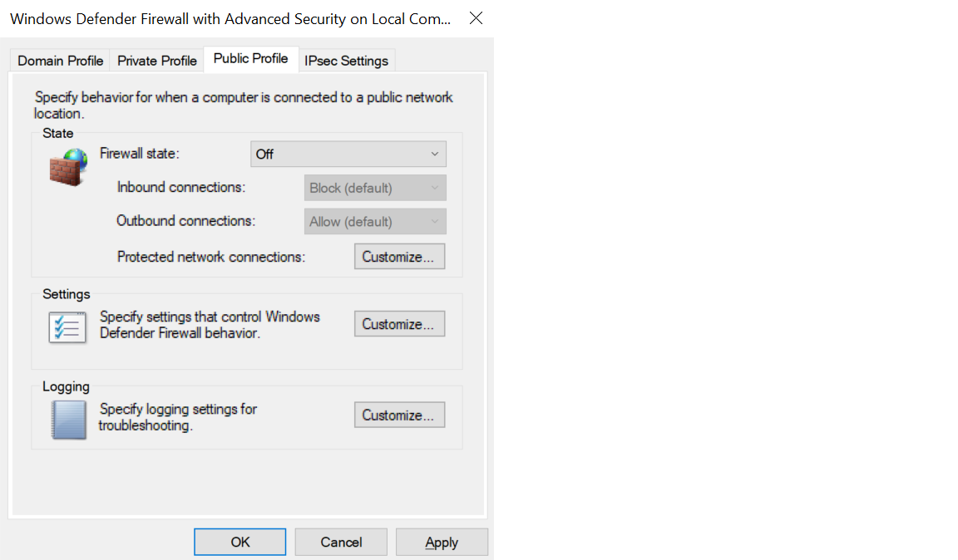Click the Outbound connections label

[186, 220]
